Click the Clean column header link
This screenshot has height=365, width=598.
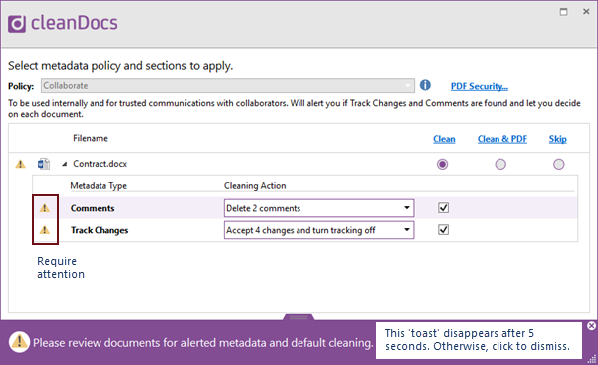pyautogui.click(x=444, y=139)
